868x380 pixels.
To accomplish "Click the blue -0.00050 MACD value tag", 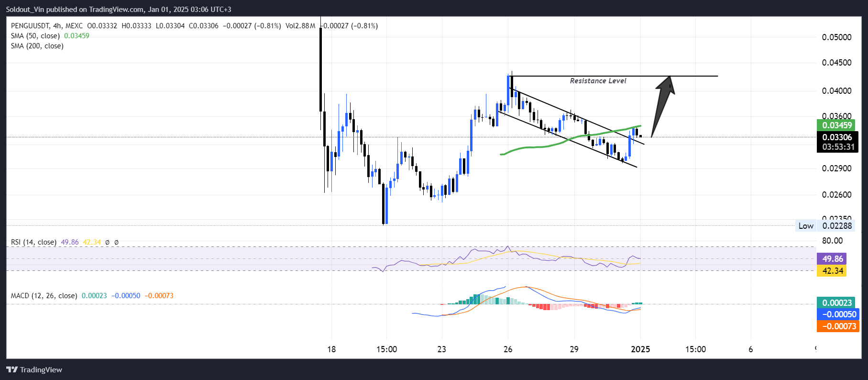I will tap(838, 314).
